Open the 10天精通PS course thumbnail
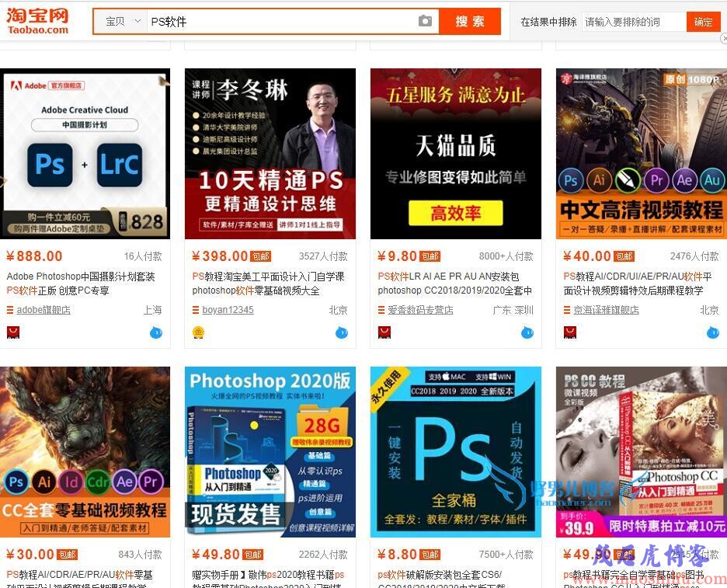This screenshot has height=588, width=727. click(x=270, y=154)
